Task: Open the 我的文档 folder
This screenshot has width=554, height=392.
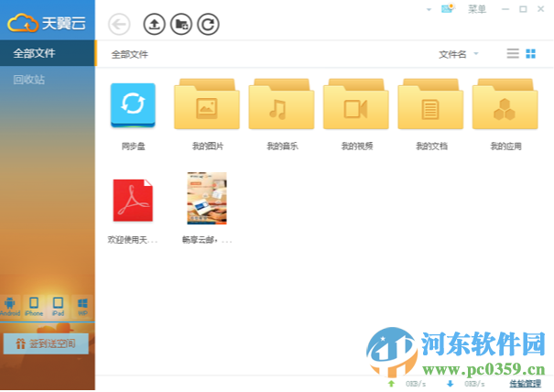Action: coord(430,103)
